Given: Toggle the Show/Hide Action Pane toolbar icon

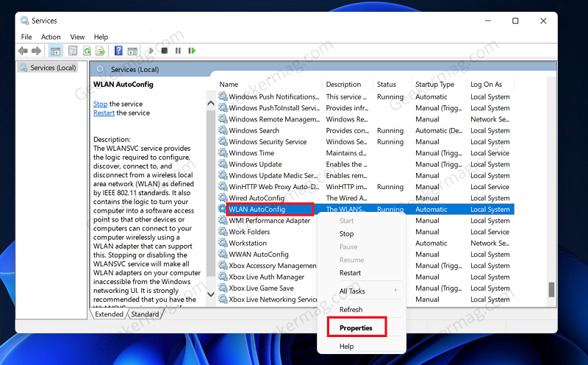Looking at the screenshot, I should 132,51.
